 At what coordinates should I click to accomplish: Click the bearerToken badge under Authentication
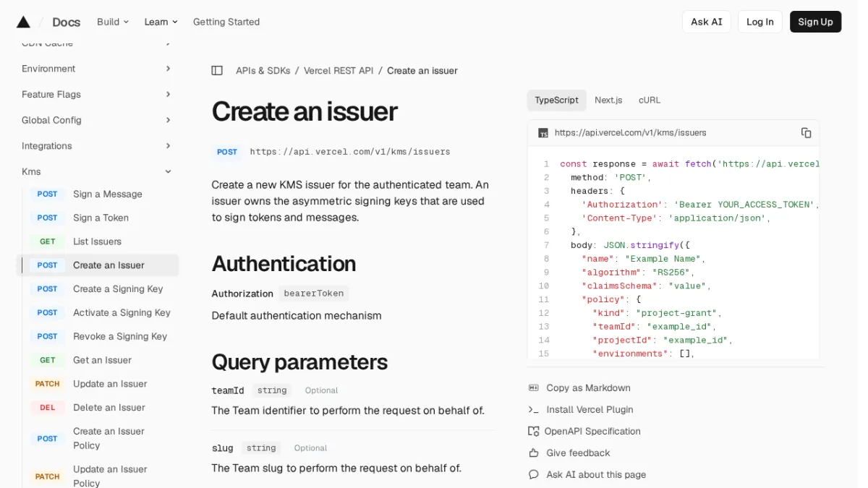click(313, 294)
